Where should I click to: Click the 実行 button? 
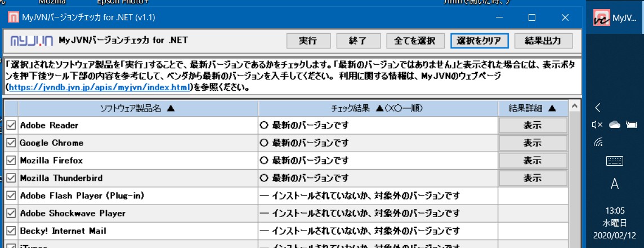[308, 41]
